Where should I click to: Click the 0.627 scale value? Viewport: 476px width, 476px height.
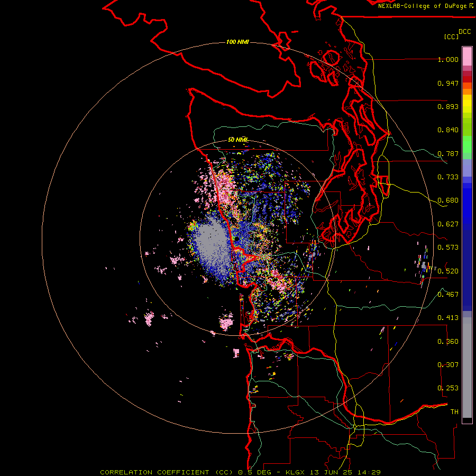click(x=448, y=224)
